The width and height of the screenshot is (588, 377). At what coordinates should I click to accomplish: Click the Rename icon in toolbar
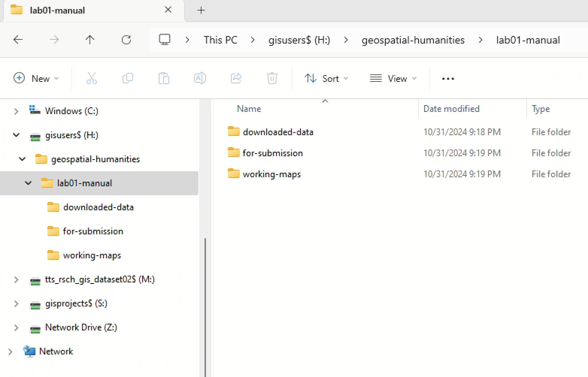pyautogui.click(x=200, y=78)
